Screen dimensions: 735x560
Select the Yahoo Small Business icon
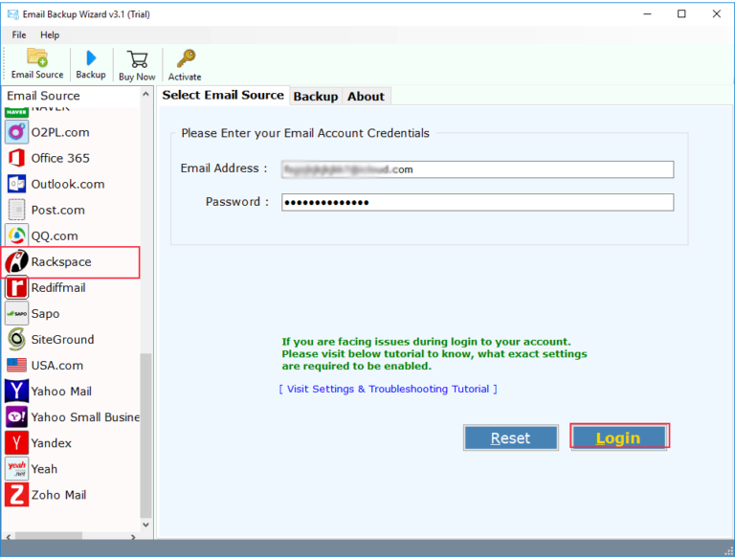(x=16, y=416)
